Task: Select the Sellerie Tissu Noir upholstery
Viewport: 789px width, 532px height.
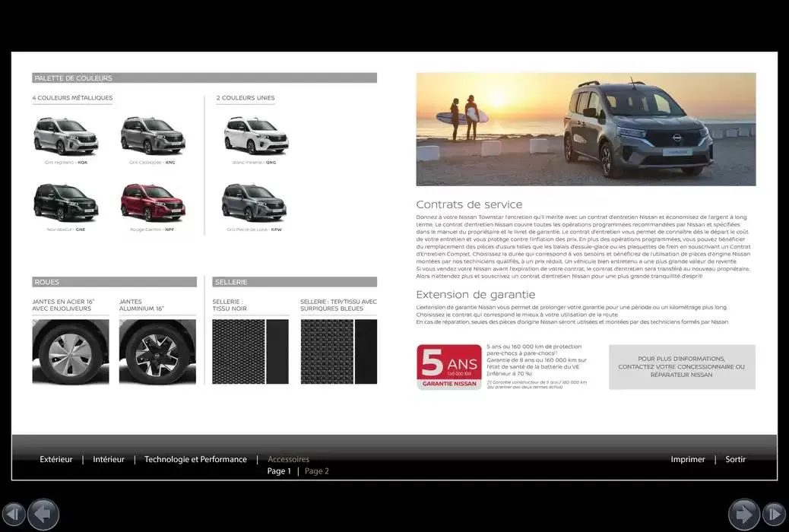Action: (250, 351)
